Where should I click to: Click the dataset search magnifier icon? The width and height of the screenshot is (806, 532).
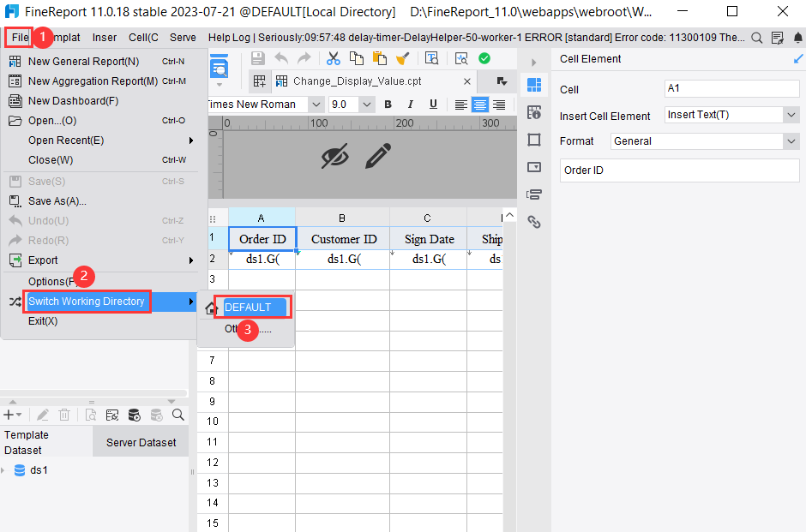tap(177, 415)
